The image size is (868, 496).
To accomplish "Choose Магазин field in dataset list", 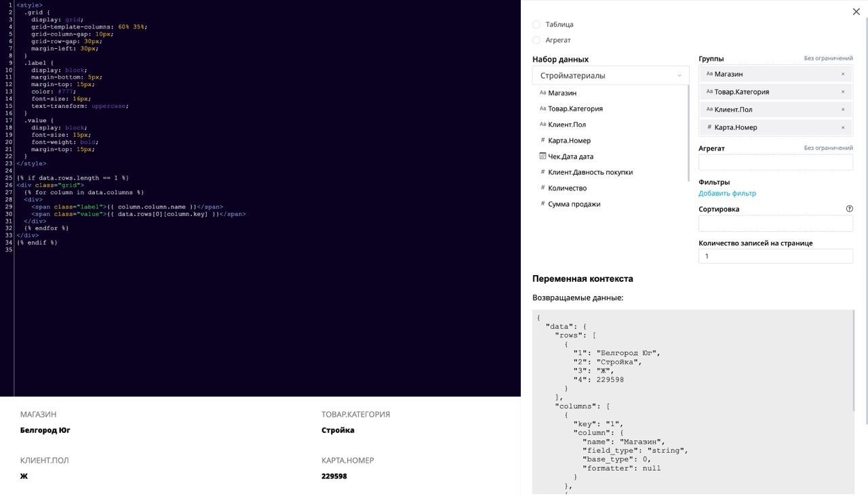I will click(562, 93).
